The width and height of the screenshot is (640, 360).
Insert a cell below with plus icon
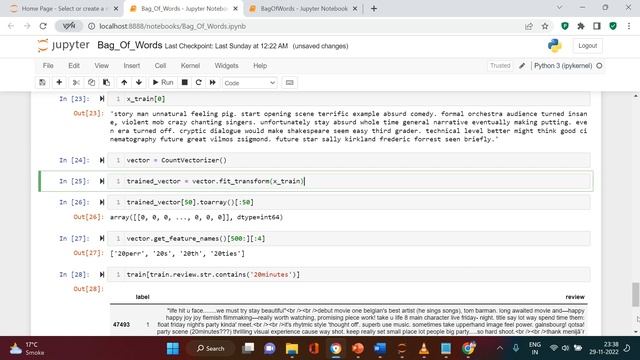click(x=59, y=82)
